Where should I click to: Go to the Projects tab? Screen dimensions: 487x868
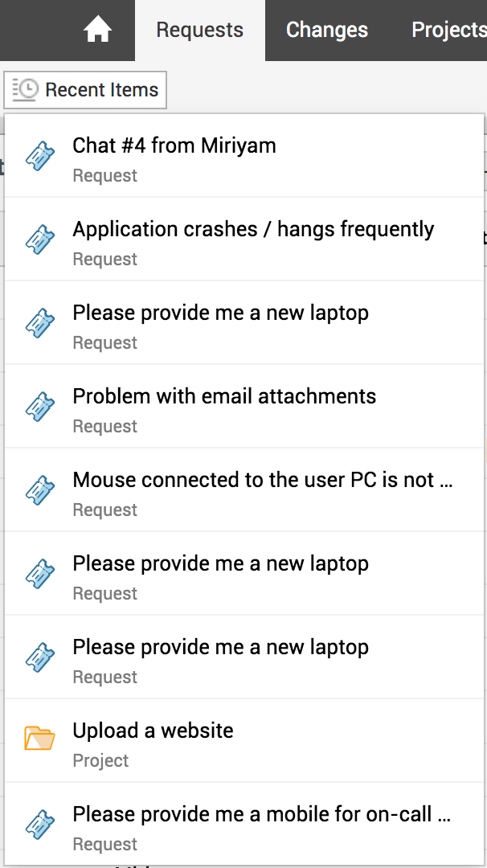click(x=448, y=31)
